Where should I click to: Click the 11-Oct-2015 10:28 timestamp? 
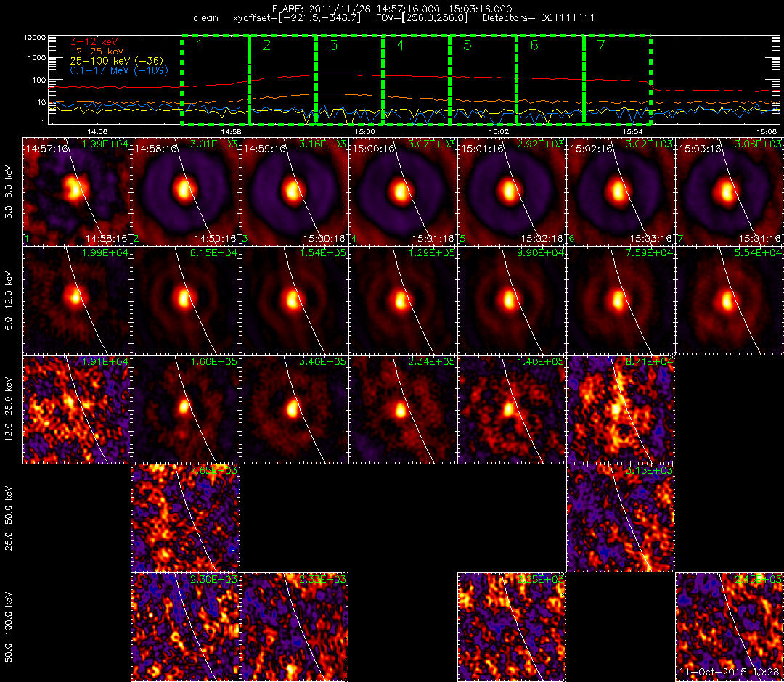730,673
